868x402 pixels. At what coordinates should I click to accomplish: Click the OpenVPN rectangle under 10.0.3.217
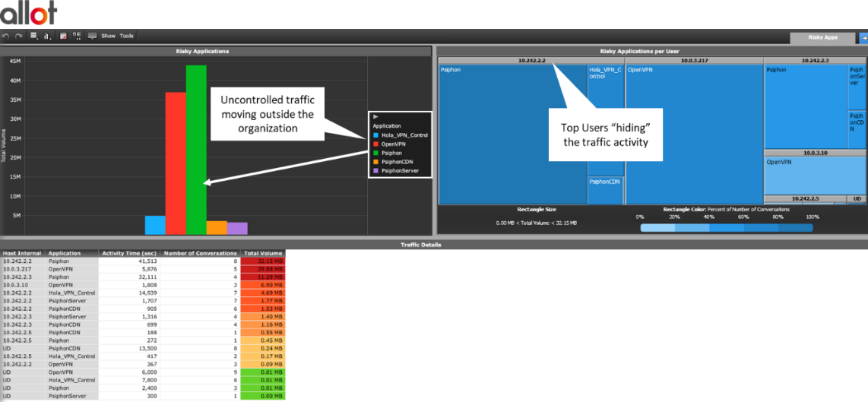click(x=694, y=135)
